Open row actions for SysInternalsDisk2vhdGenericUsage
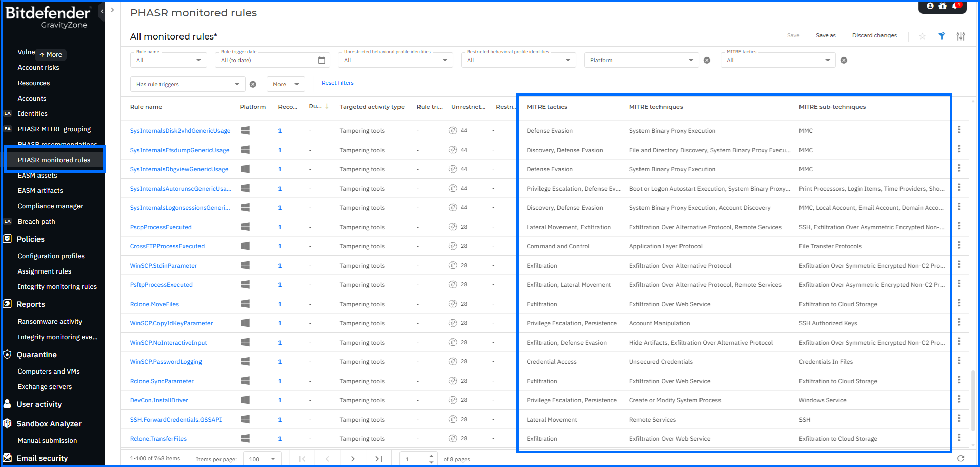The image size is (980, 467). click(959, 130)
